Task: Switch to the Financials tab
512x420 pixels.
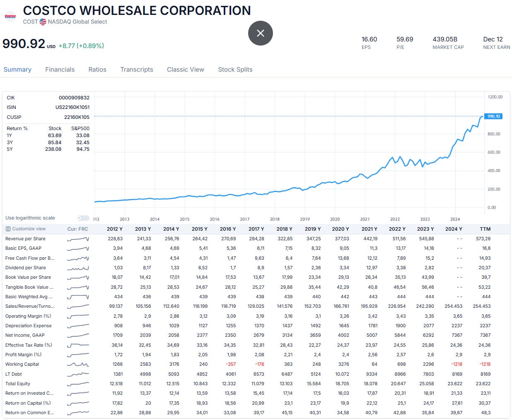Action: pos(60,70)
